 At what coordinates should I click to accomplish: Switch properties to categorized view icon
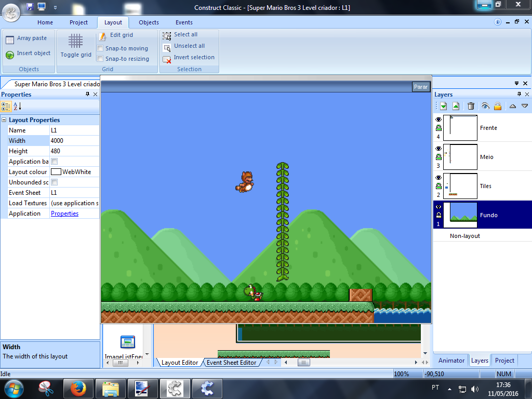coord(6,107)
